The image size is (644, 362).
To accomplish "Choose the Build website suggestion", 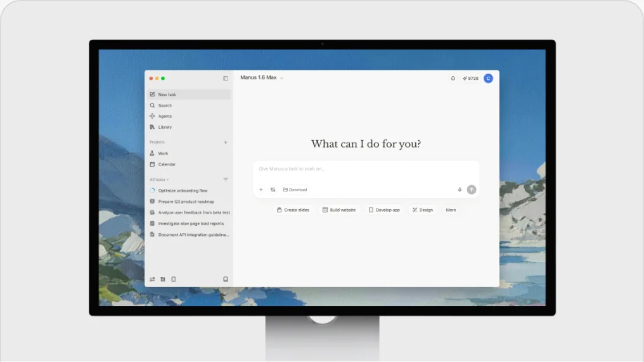I will (x=339, y=210).
